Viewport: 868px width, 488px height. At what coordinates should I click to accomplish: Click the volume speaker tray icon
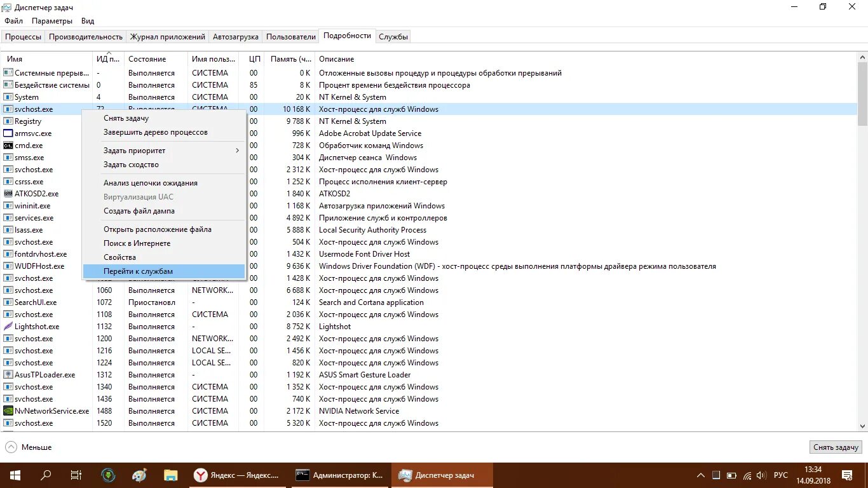(763, 475)
